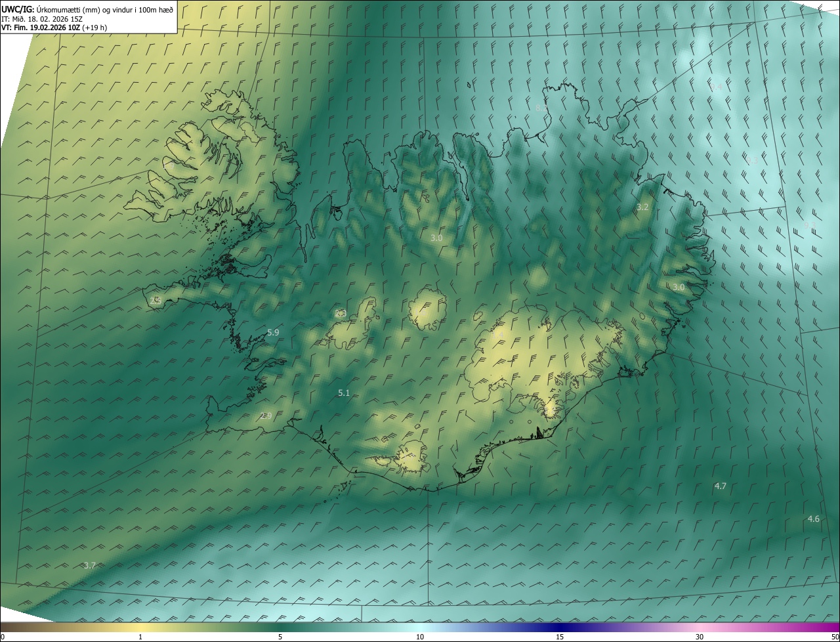Click the color scale tick label 15

click(560, 637)
